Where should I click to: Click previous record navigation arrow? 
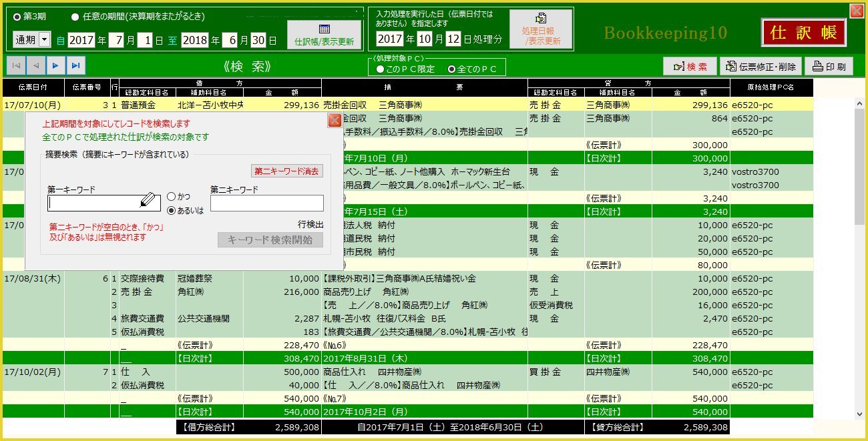point(36,66)
